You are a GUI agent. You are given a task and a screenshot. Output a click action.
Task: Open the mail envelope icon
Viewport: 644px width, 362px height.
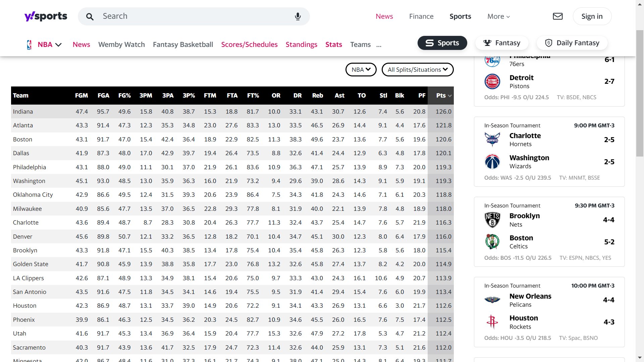point(557,16)
